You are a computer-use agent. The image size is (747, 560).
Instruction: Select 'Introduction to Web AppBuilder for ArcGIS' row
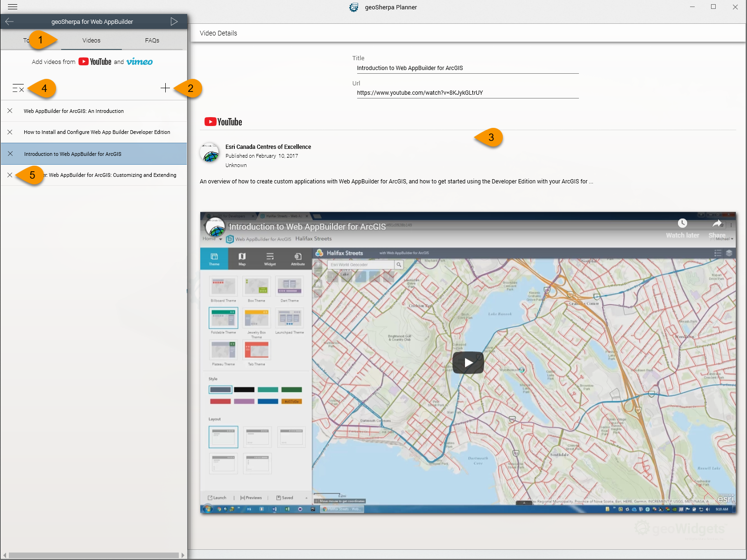[x=94, y=154]
